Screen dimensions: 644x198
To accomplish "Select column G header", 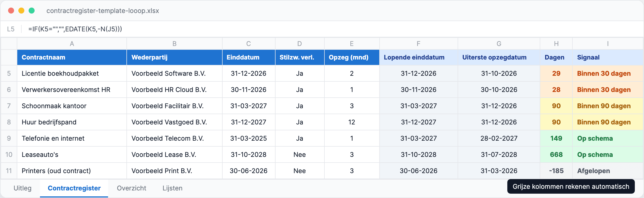I will [x=499, y=44].
